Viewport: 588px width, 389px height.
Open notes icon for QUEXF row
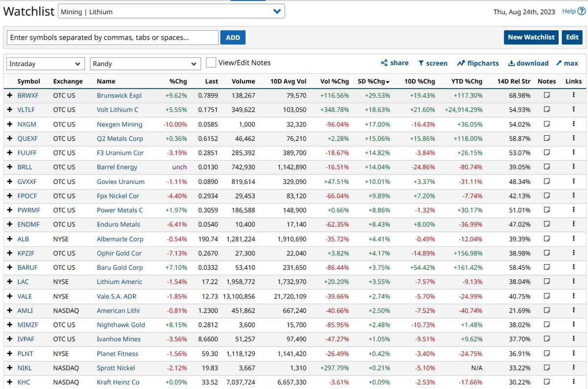(547, 138)
